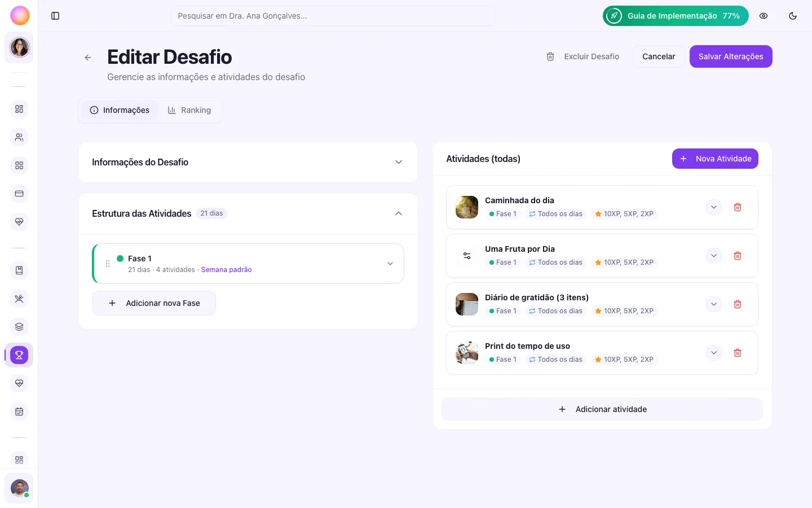Open the notebook icon in the sidebar
Viewport: 812px width, 508px height.
pyautogui.click(x=19, y=270)
